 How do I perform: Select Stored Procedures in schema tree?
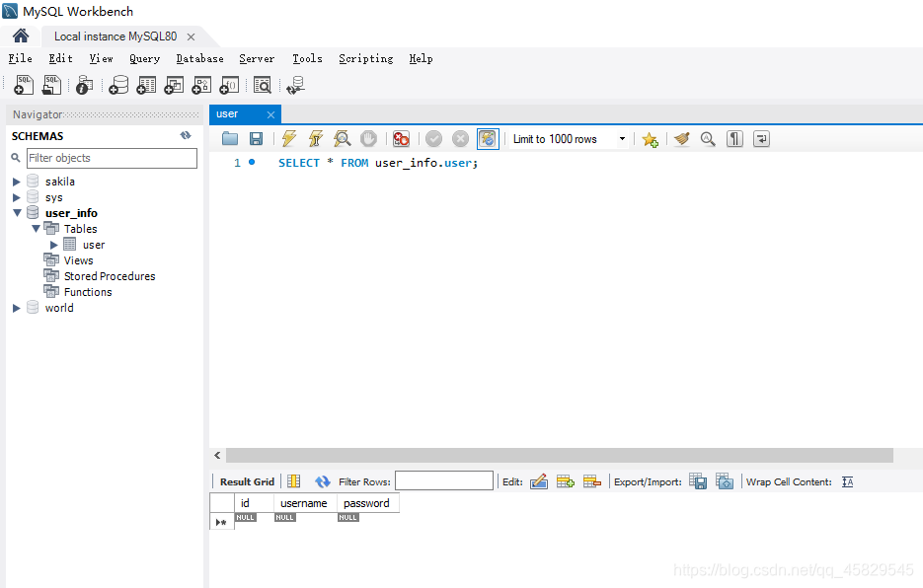[110, 276]
